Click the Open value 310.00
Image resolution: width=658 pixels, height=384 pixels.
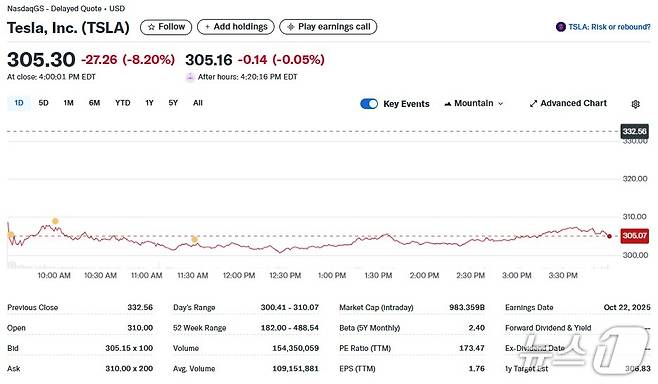point(140,328)
